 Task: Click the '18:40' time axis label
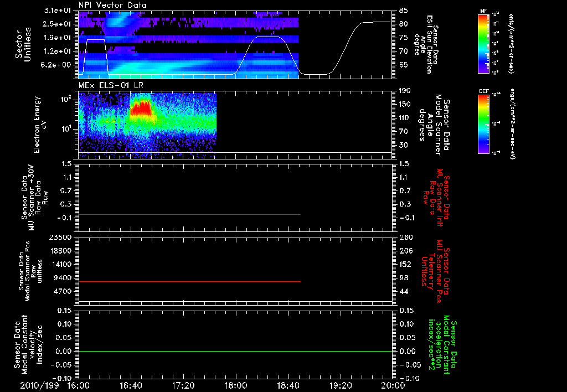tap(288, 385)
